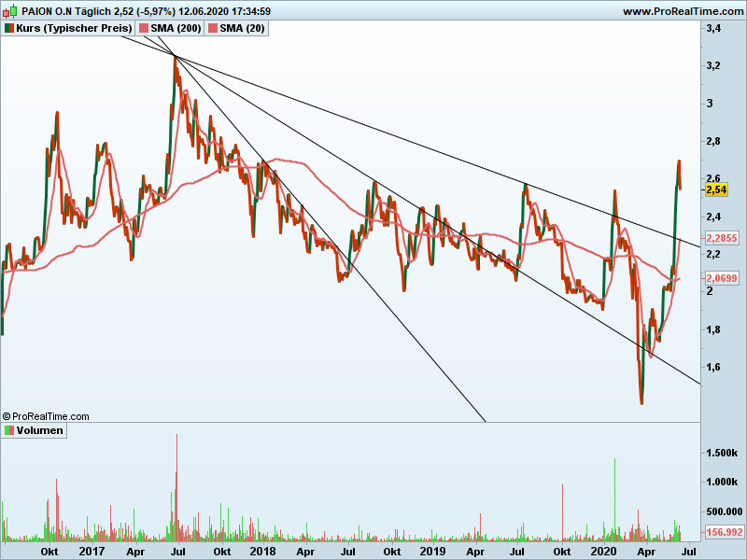Click the 2018 year marker on time axis
Image resolution: width=747 pixels, height=560 pixels.
click(261, 551)
